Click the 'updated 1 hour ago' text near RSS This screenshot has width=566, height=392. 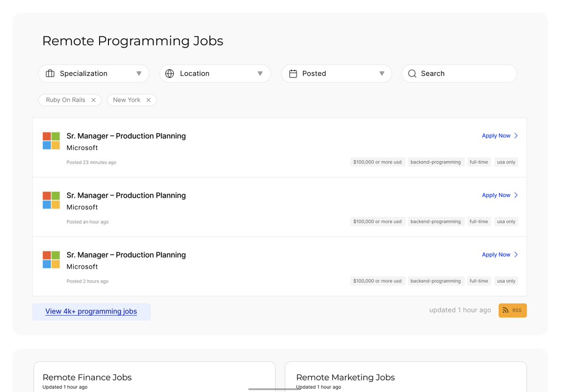click(460, 310)
